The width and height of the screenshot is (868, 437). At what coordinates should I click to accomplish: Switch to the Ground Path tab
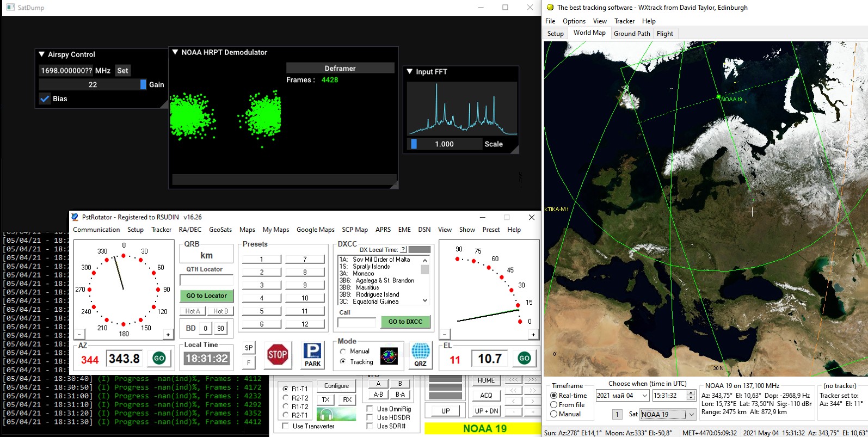pos(631,34)
